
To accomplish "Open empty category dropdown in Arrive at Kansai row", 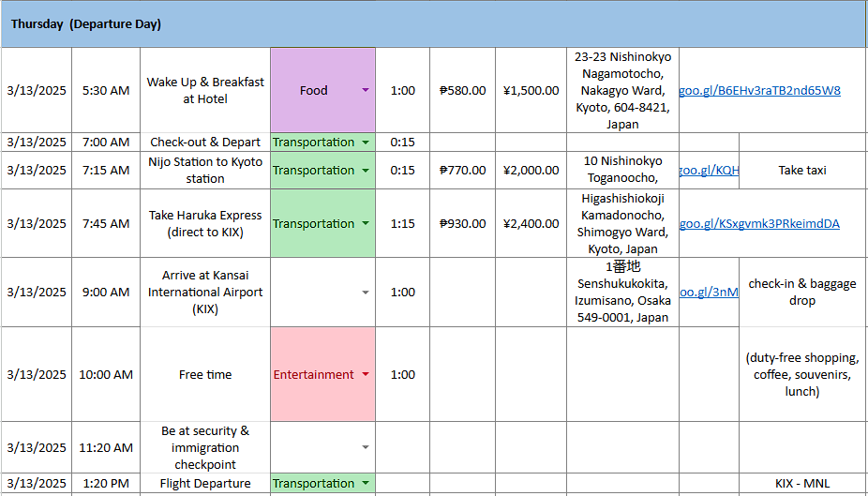I will [366, 293].
